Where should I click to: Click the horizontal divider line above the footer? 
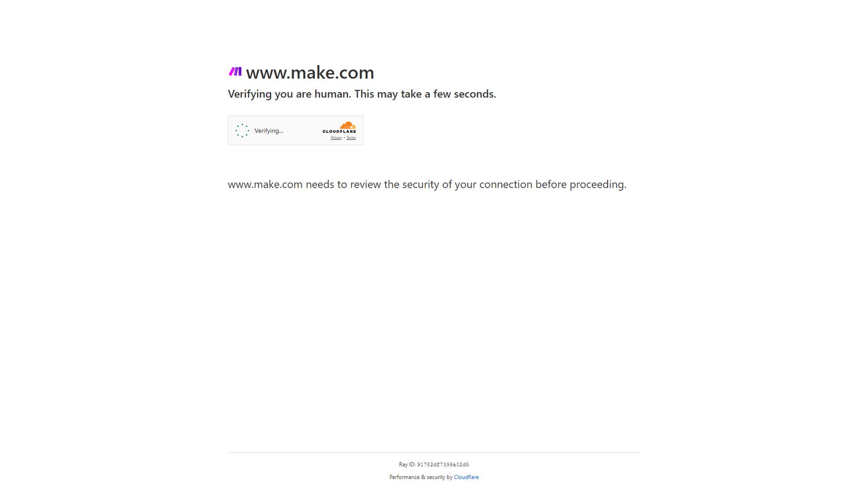click(434, 452)
